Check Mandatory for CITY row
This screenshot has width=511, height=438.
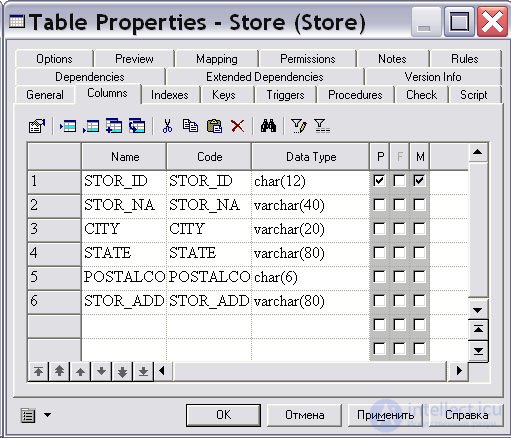pos(419,229)
